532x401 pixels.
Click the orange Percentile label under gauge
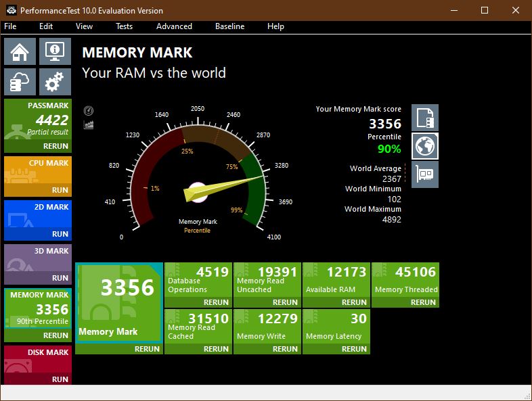pyautogui.click(x=197, y=231)
